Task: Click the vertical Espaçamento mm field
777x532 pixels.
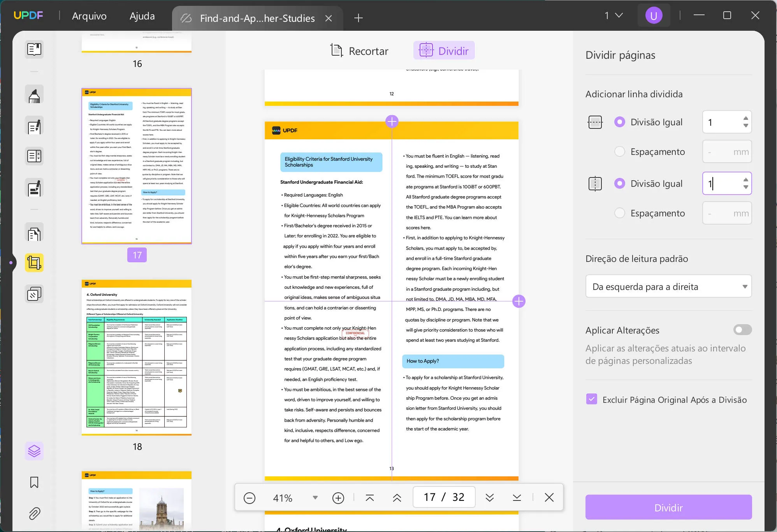Action: [x=727, y=213]
